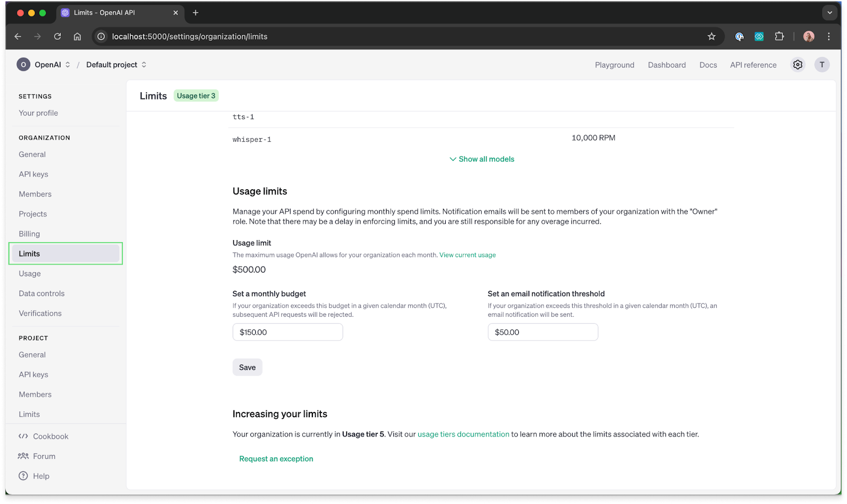Screen dimensions: 847x504
Task: Open the Playground page
Action: tap(615, 65)
